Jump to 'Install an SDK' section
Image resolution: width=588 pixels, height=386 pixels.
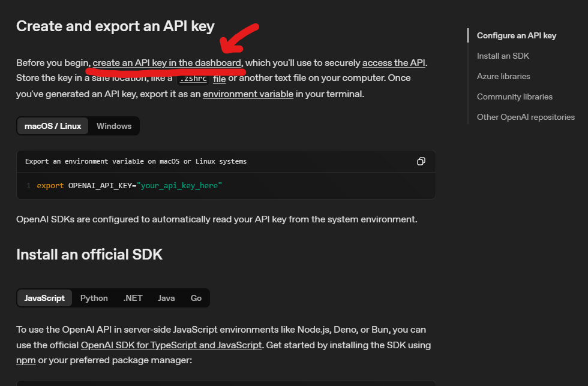tap(503, 56)
